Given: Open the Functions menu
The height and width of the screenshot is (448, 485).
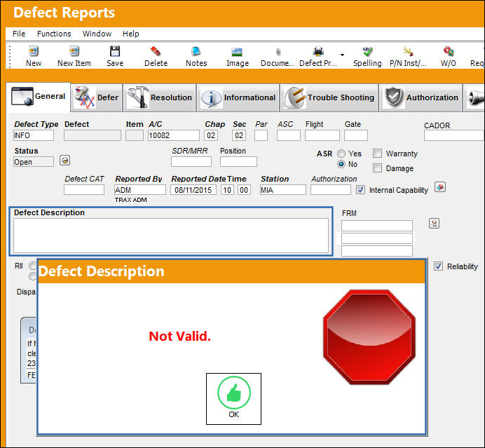Looking at the screenshot, I should pyautogui.click(x=54, y=34).
